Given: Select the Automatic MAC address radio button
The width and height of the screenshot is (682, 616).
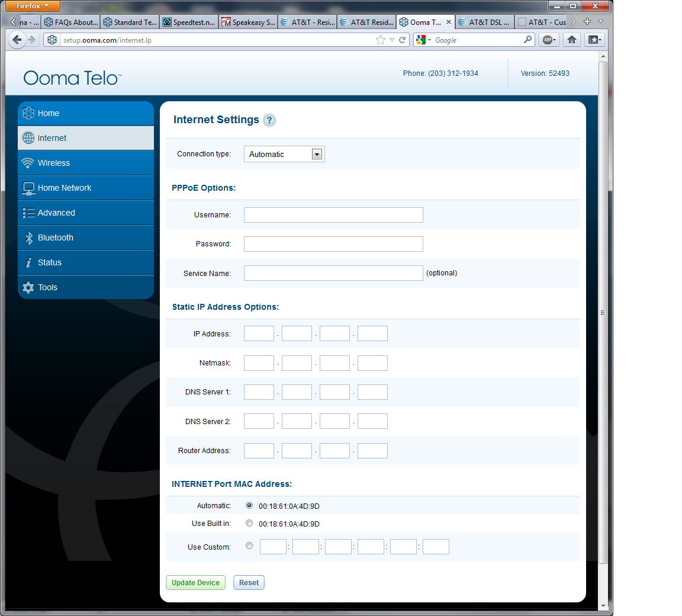Looking at the screenshot, I should (249, 506).
